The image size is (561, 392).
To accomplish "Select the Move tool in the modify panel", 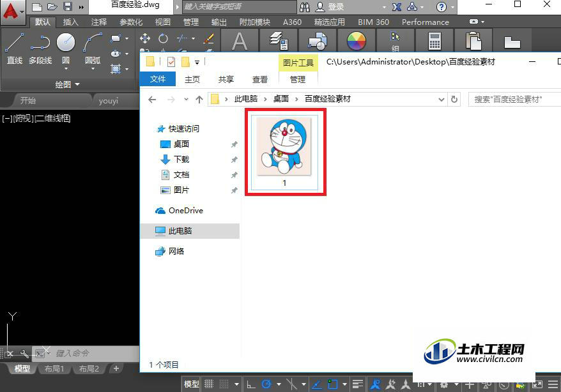I will [145, 38].
